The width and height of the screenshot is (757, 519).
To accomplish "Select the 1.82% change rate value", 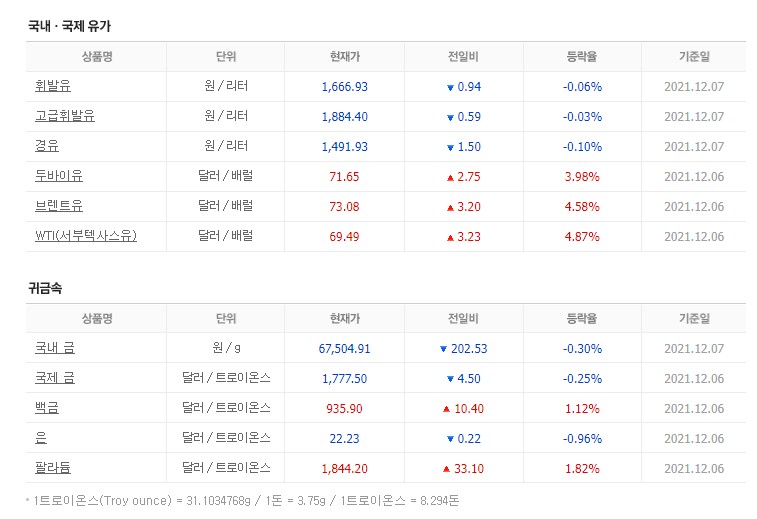I will 582,468.
